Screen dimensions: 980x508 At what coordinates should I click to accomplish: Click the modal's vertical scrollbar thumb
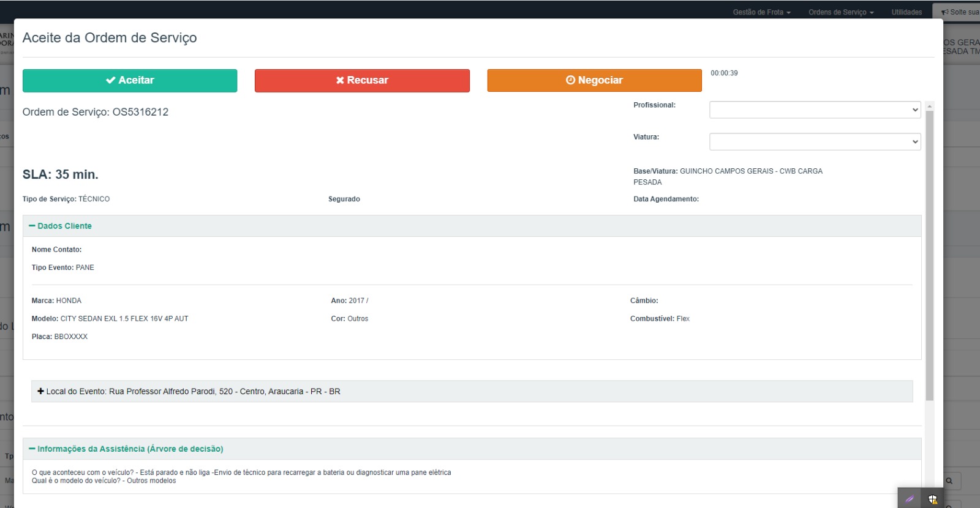point(929,257)
